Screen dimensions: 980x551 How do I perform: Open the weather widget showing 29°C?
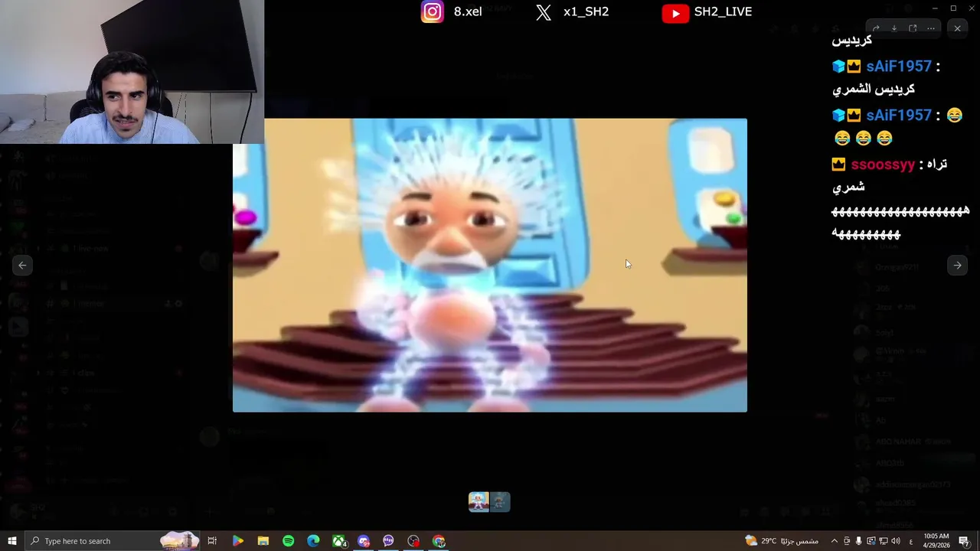[782, 541]
